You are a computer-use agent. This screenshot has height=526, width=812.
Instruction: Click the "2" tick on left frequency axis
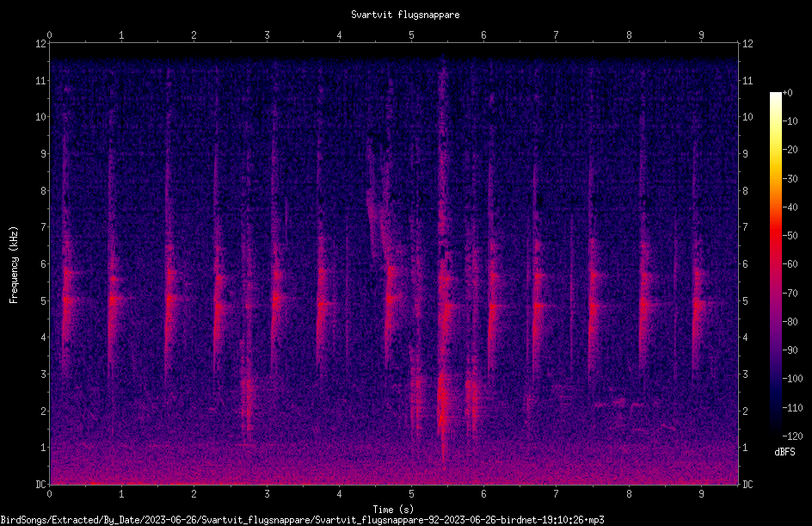pos(44,411)
